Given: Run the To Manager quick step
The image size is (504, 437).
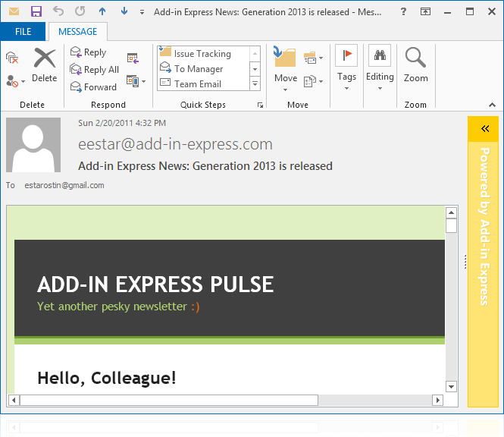Looking at the screenshot, I should [x=203, y=68].
